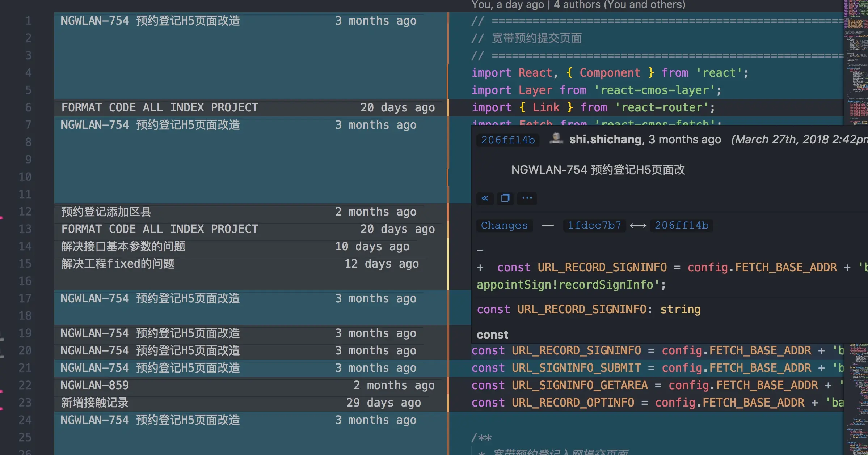Viewport: 868px width, 455px height.
Task: Click FORMAT CODE ALL INDEX PROJECT on line 6
Action: (x=160, y=107)
